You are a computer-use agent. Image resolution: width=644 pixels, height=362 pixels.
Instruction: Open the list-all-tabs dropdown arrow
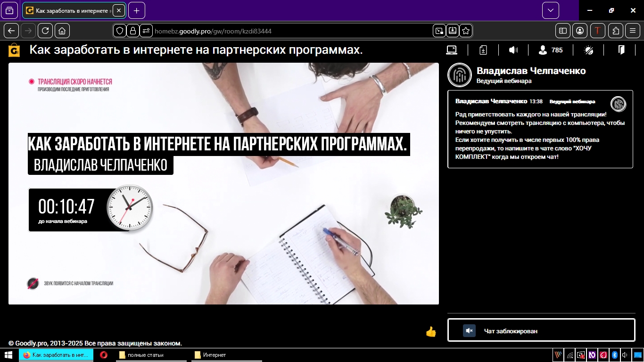(x=550, y=10)
